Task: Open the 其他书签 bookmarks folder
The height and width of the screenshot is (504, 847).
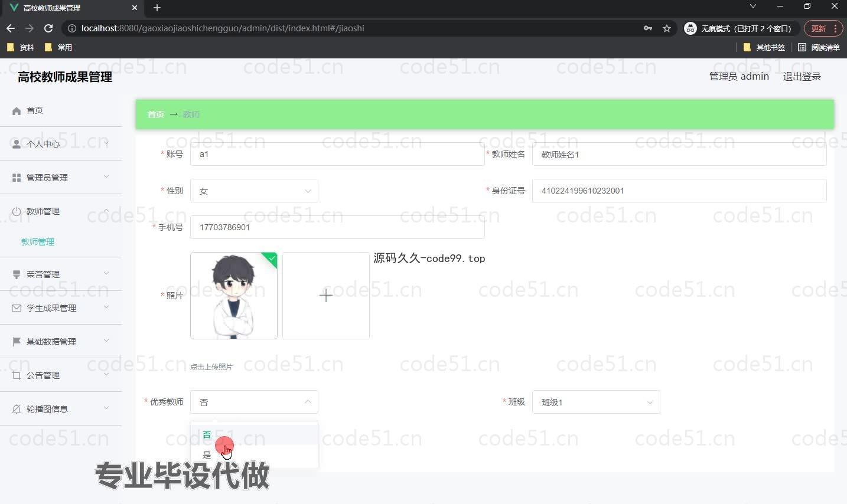Action: point(764,47)
